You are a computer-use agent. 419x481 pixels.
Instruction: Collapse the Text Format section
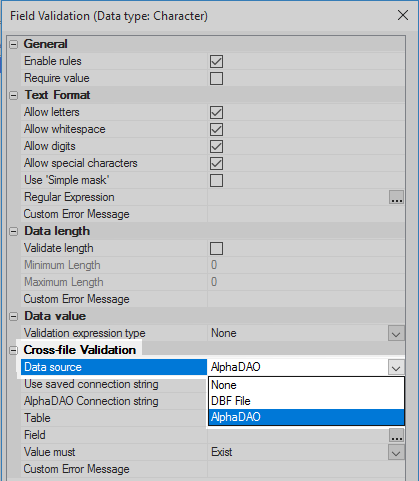13,95
